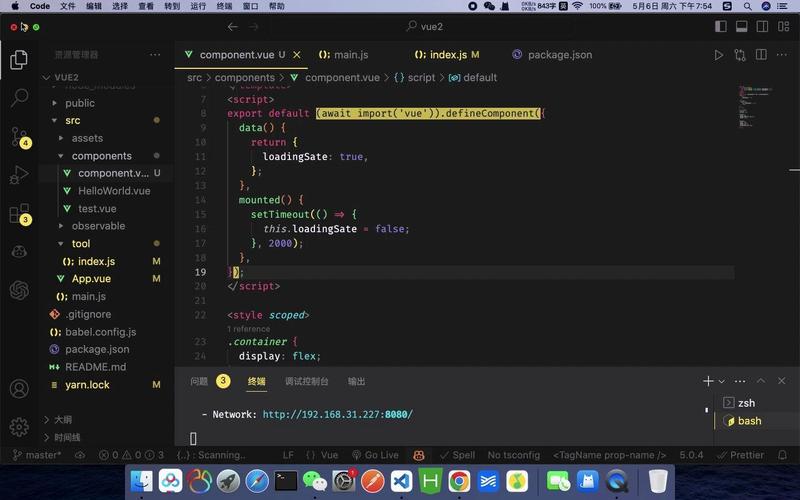The image size is (800, 500).
Task: Click the master branch in status bar
Action: pos(36,455)
